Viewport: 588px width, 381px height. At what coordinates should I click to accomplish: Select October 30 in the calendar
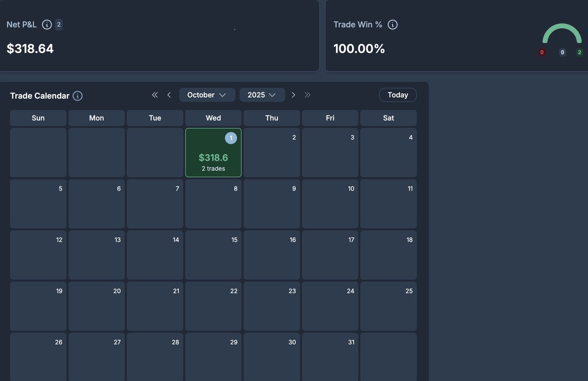[x=271, y=357]
